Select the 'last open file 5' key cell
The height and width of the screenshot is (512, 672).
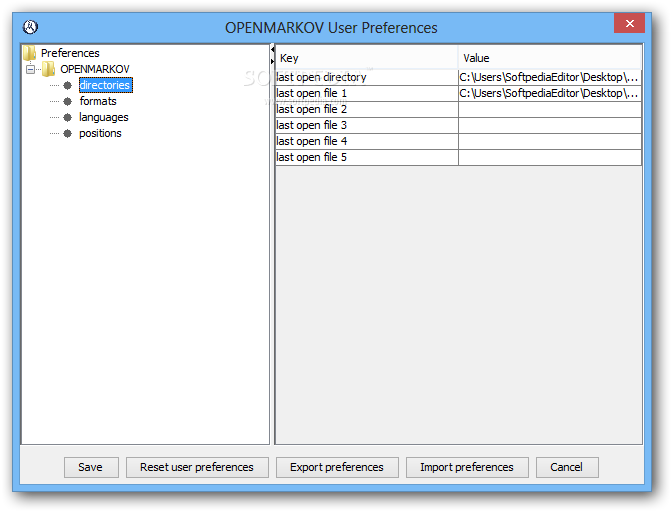[x=367, y=157]
